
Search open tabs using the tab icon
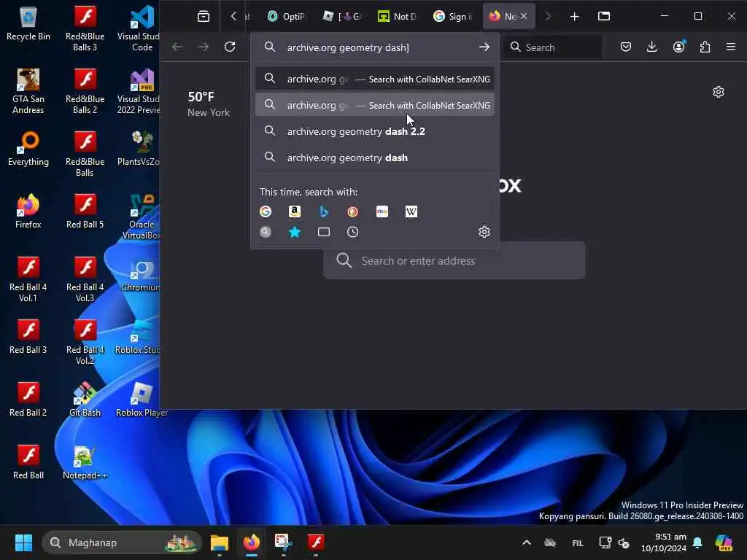[323, 232]
